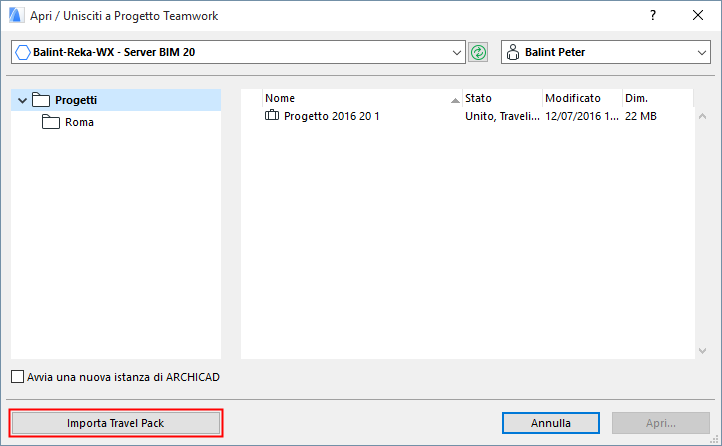Click the Importa Travel Pack button
The height and width of the screenshot is (446, 722).
tap(115, 423)
